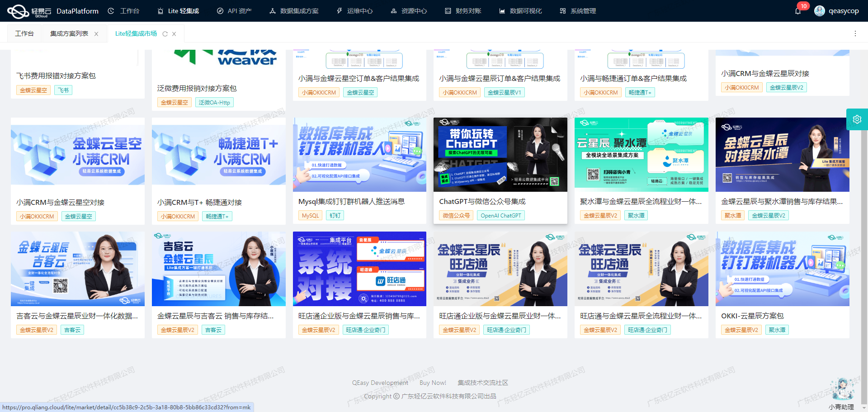Click the 畅捷通T+ tag under 小满与畅捷通订单
The width and height of the screenshot is (868, 412).
coord(640,93)
